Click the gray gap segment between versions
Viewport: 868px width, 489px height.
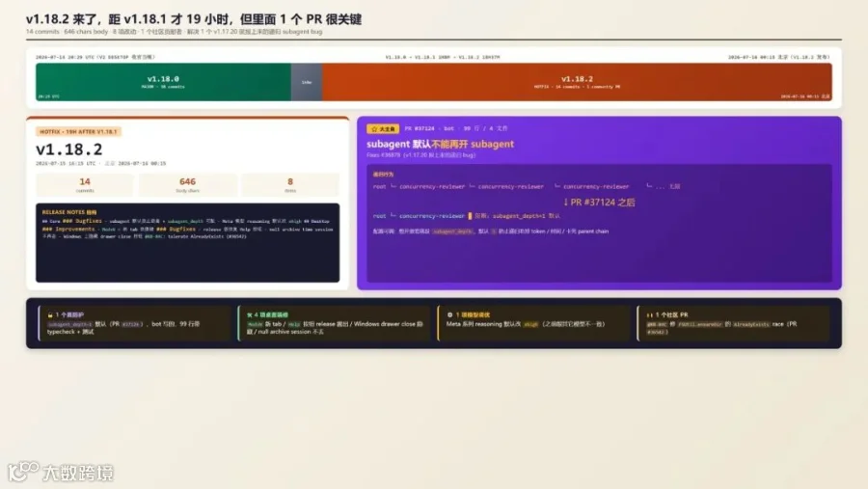pyautogui.click(x=307, y=82)
